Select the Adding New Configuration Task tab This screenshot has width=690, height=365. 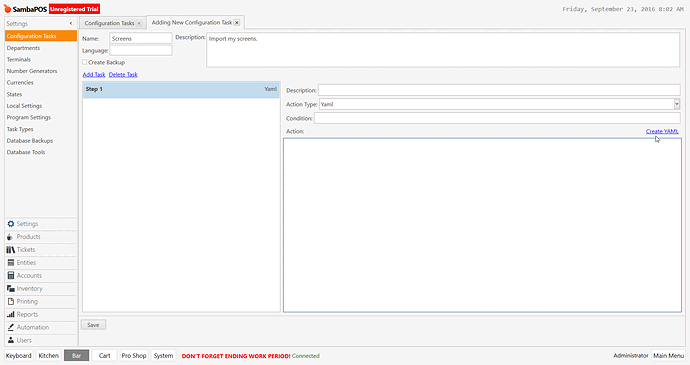pyautogui.click(x=192, y=22)
